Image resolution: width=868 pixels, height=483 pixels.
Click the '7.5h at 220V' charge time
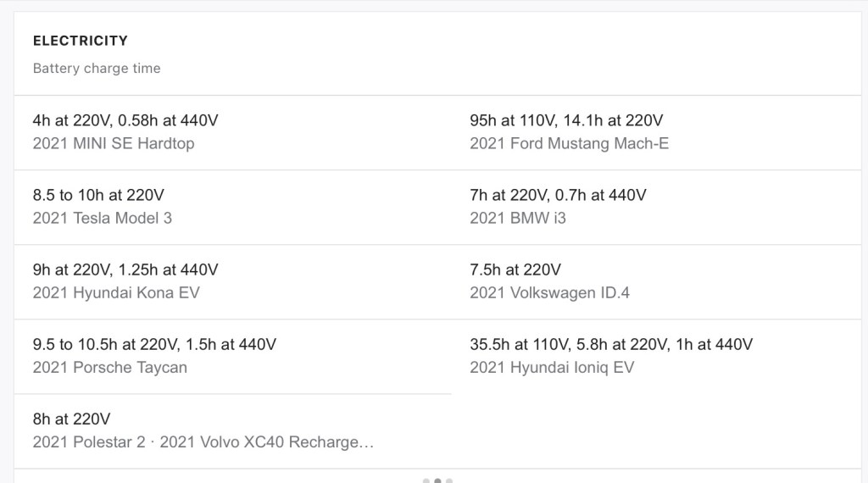(515, 270)
